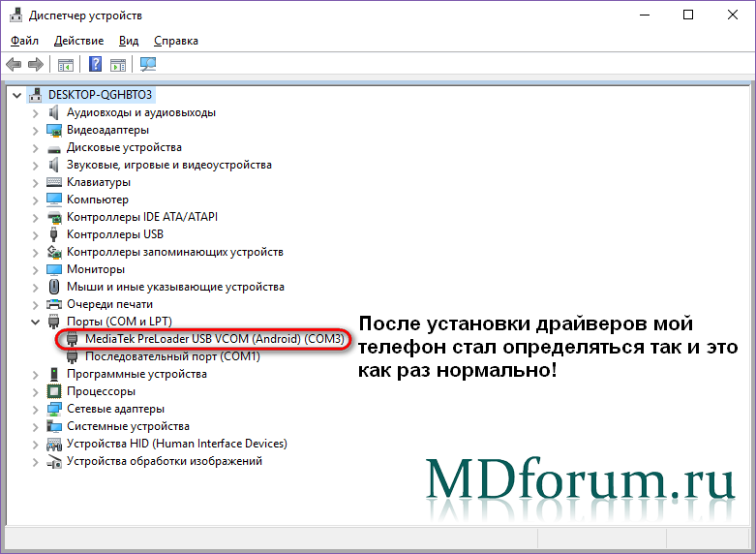Click the MediaTek PreLoader port device icon
This screenshot has height=554, width=756.
pos(74,339)
